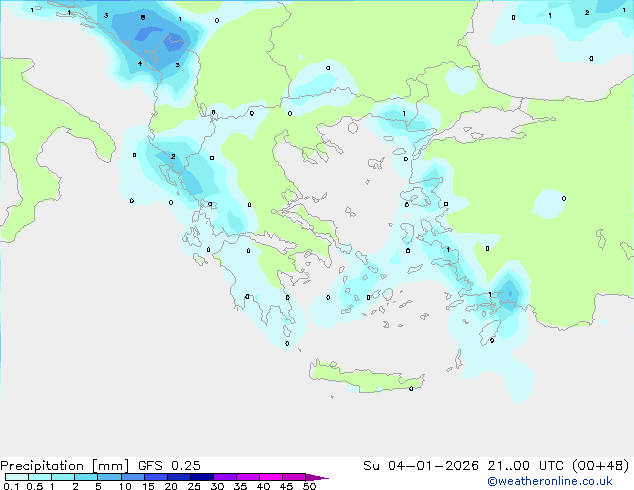
Task: Click the '21..00 UTC' time text
Action: click(x=525, y=466)
